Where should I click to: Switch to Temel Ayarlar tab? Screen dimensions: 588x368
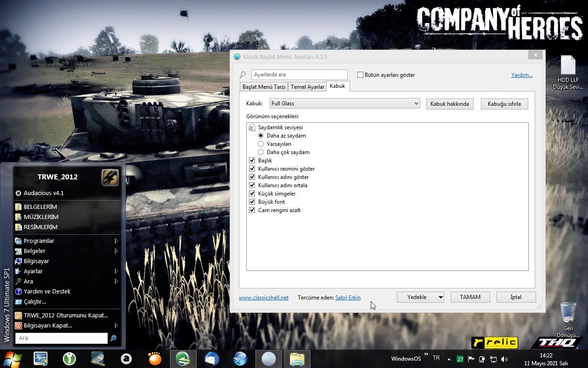[x=307, y=86]
